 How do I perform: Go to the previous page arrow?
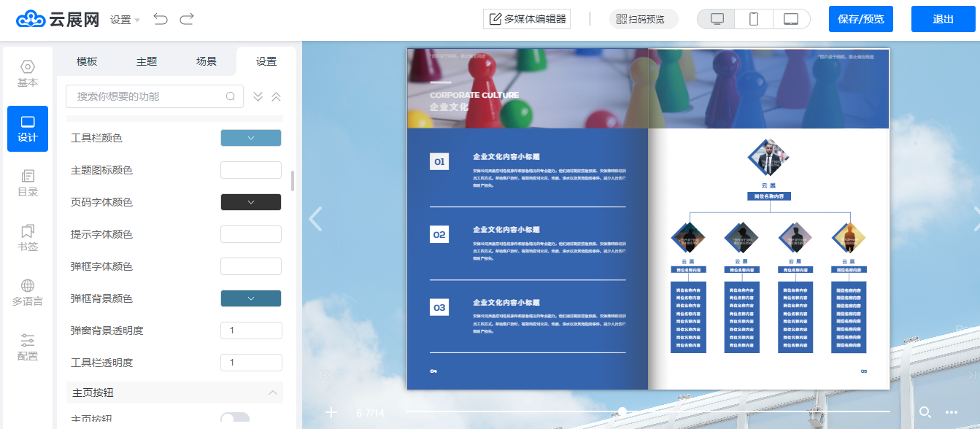coord(315,219)
